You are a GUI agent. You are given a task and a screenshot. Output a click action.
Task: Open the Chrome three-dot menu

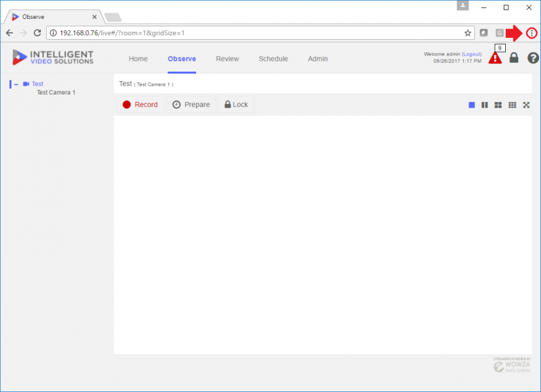pos(532,33)
